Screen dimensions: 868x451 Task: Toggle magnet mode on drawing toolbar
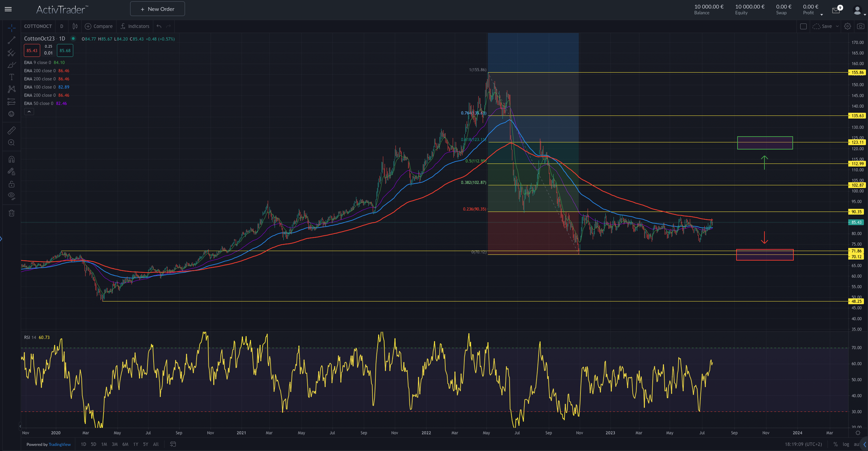(x=12, y=159)
